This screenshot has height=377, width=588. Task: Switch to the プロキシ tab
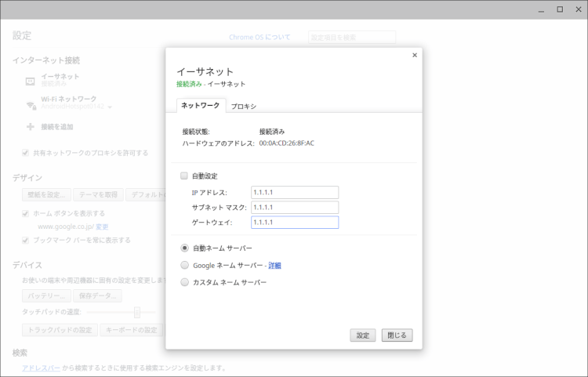pyautogui.click(x=243, y=106)
